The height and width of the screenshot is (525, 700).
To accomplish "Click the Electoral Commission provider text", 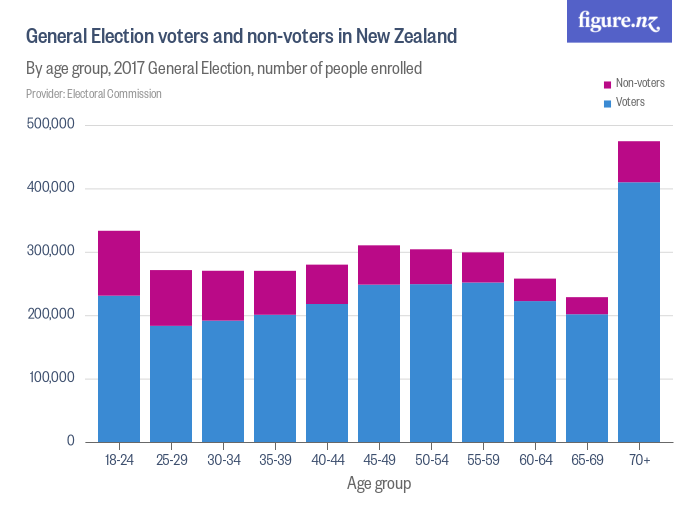I will pyautogui.click(x=94, y=94).
